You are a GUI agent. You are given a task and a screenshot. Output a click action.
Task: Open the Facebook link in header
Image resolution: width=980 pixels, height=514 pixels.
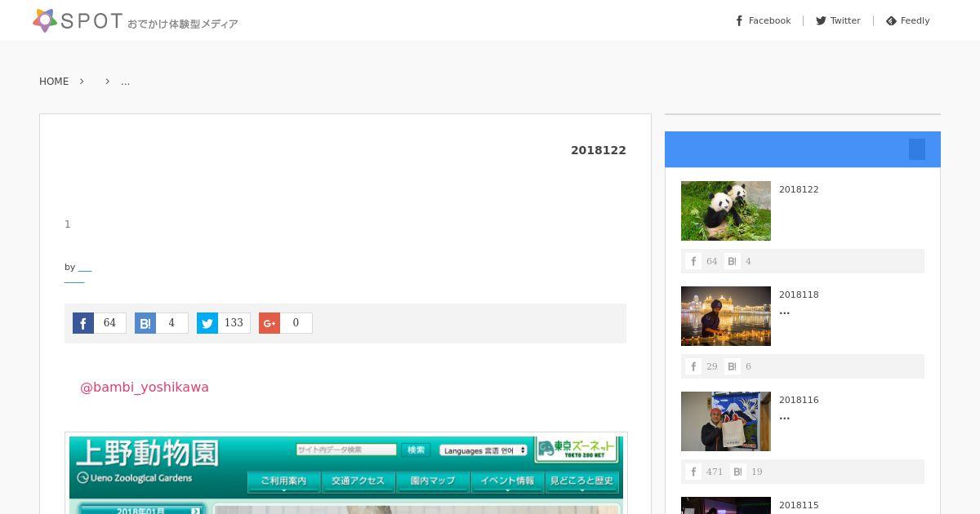tap(764, 20)
